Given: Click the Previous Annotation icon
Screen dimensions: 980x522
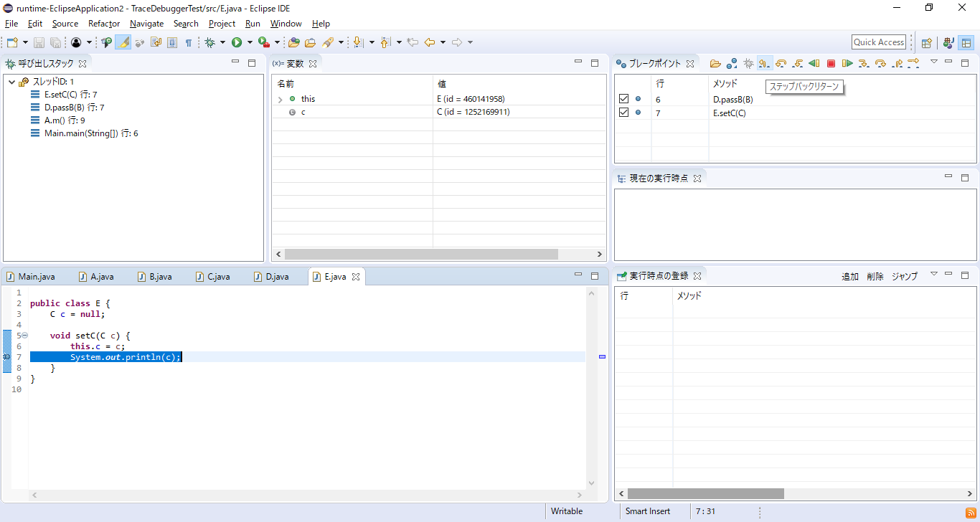Looking at the screenshot, I should 385,43.
